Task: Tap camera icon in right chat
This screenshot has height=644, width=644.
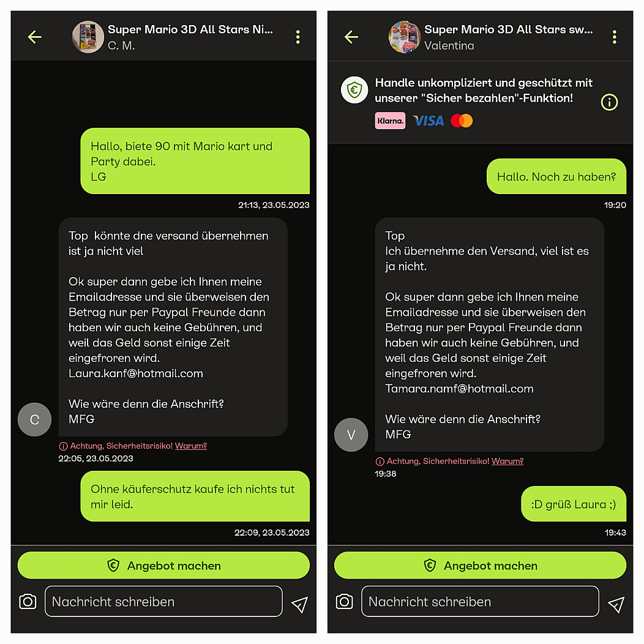Action: pos(344,602)
